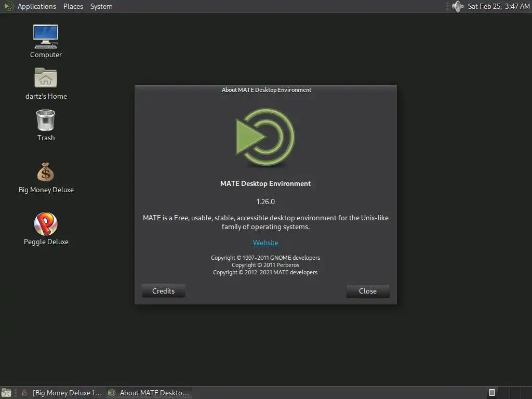Click the clock showing Sat Feb 25, 3:47 AM
The height and width of the screenshot is (399, 532).
point(498,6)
